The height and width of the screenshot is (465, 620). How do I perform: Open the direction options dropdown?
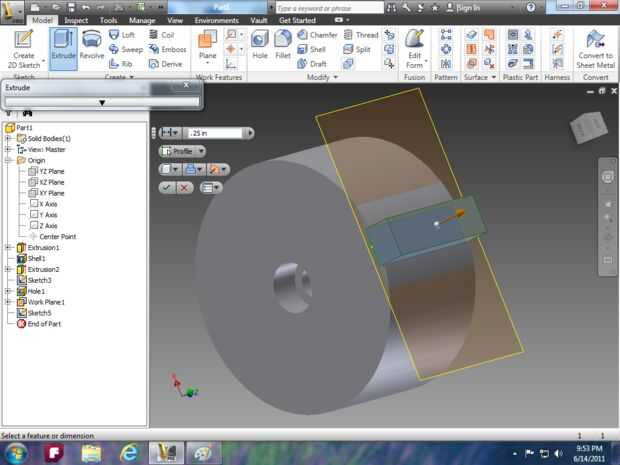[x=218, y=170]
